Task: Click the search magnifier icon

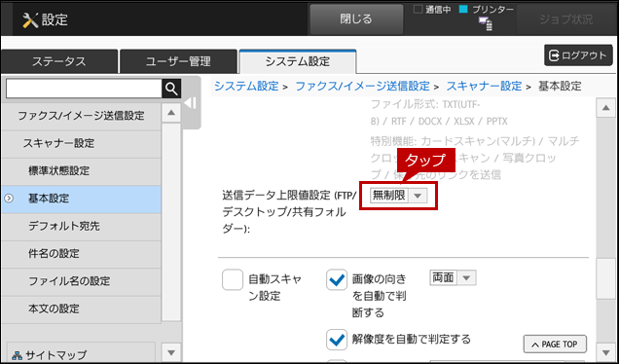Action: point(171,89)
